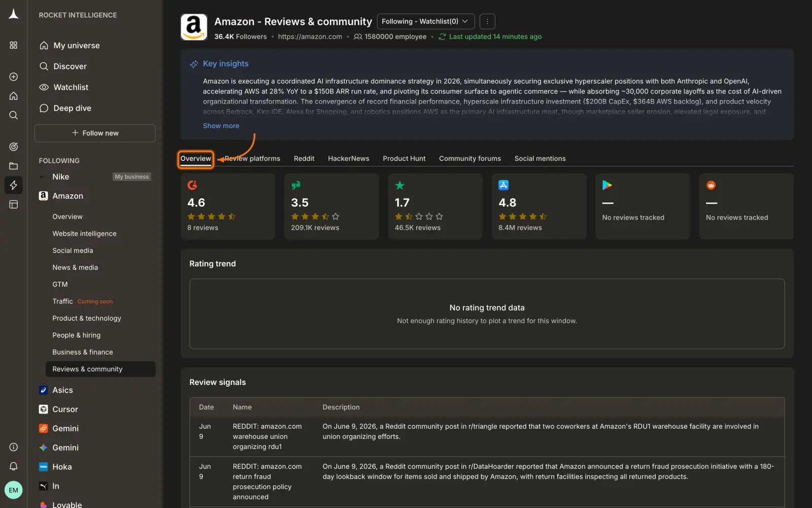The image size is (812, 508).
Task: Open Discover in sidebar
Action: 70,67
